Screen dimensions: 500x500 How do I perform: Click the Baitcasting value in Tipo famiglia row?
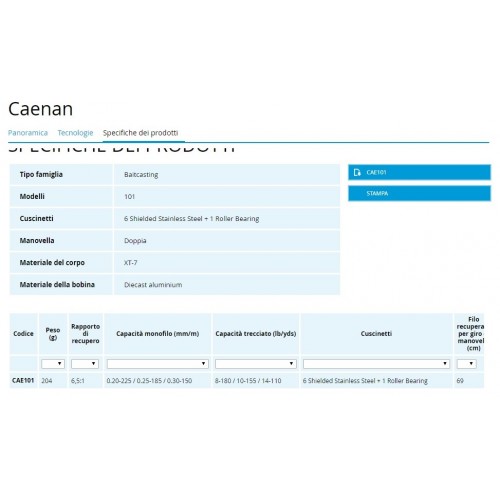coord(141,175)
